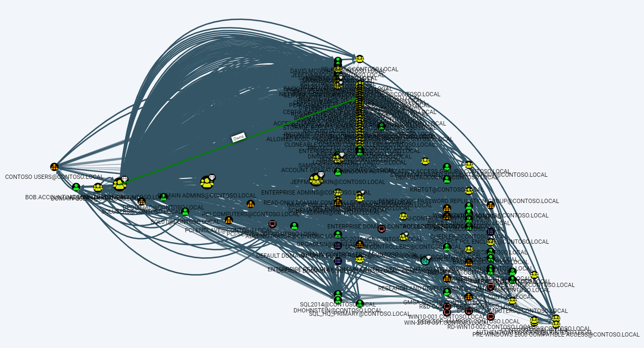The width and height of the screenshot is (644, 348).
Task: Select the EVERYONE group node
Action: pos(534,275)
